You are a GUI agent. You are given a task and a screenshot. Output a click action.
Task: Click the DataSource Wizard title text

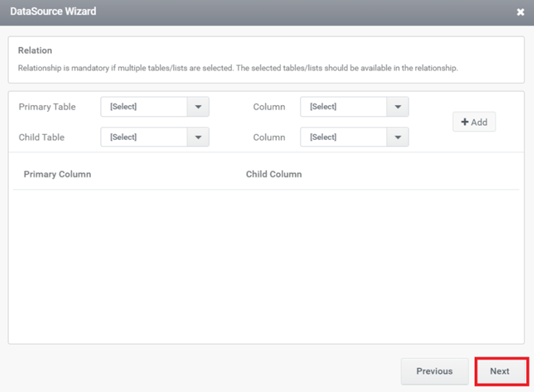tap(53, 12)
